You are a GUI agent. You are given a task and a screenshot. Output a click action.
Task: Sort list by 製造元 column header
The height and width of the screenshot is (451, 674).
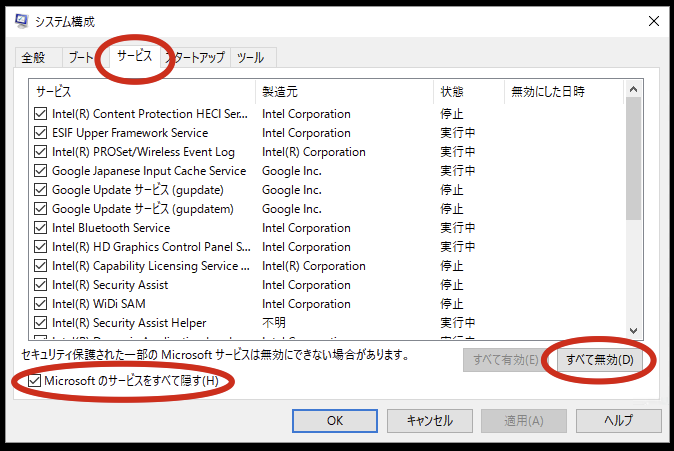tap(345, 92)
